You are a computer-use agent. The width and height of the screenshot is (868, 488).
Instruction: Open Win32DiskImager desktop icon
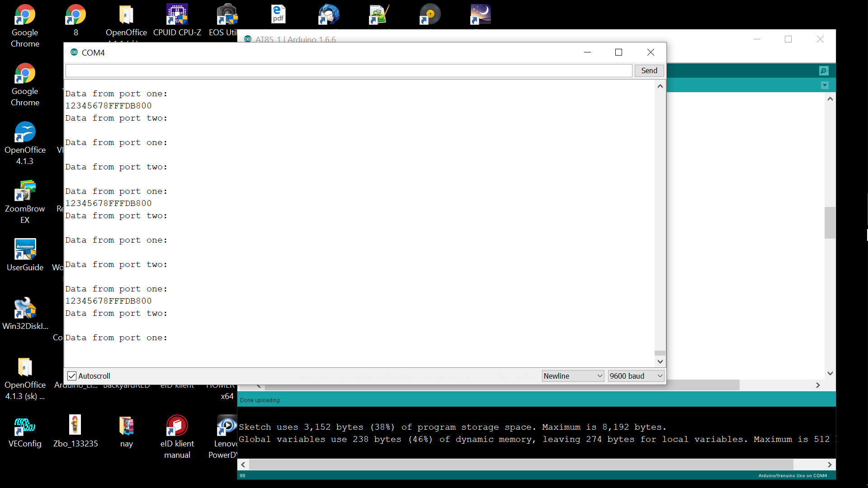point(25,309)
